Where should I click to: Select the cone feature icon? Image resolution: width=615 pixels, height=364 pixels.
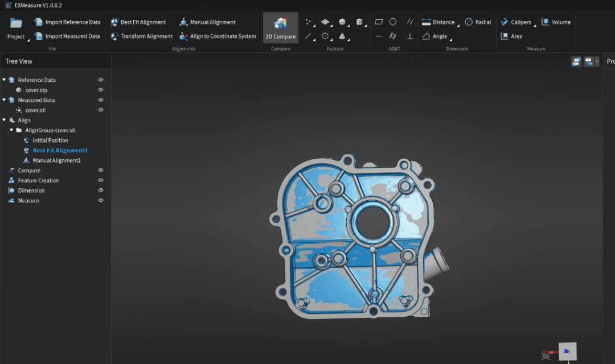[342, 36]
